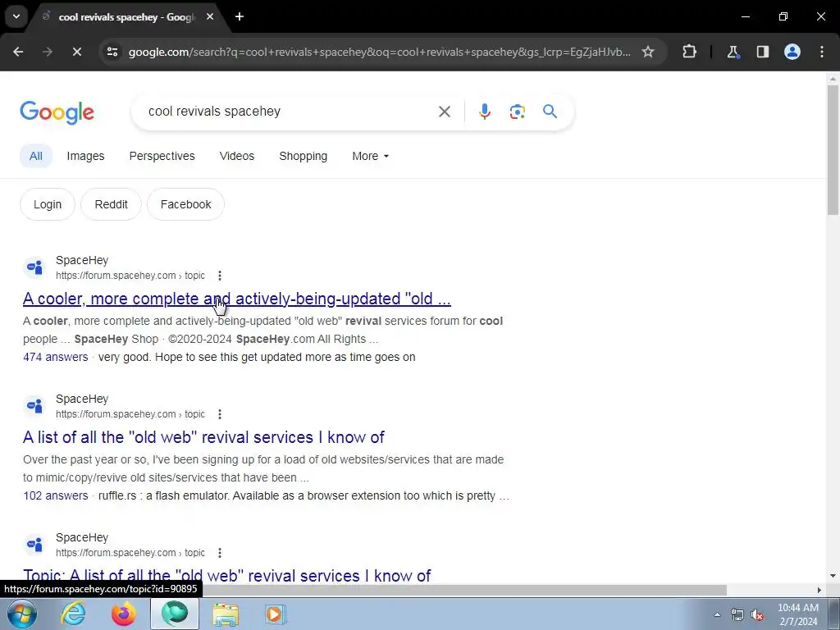Search by image with Google Lens icon

click(517, 112)
